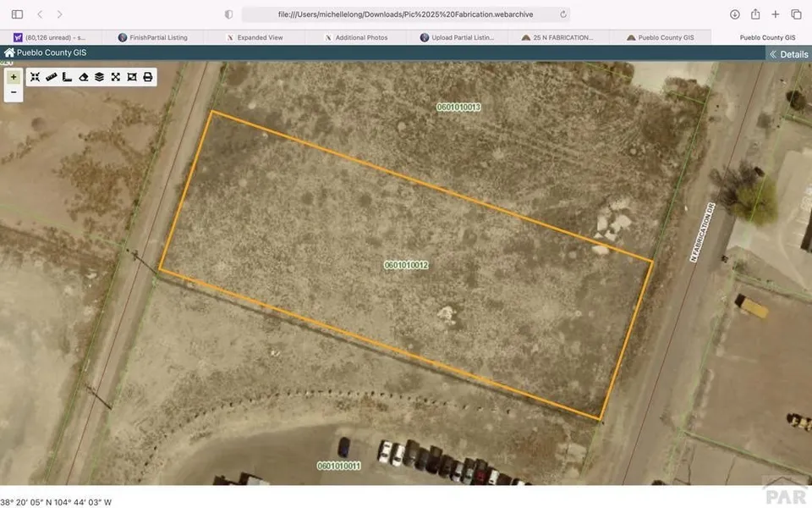Open Safari downloads icon
The width and height of the screenshot is (812, 508).
tap(734, 14)
